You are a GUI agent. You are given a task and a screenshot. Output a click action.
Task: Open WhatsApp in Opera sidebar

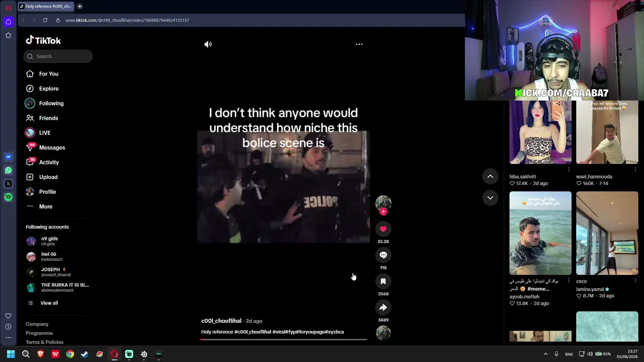tap(8, 170)
